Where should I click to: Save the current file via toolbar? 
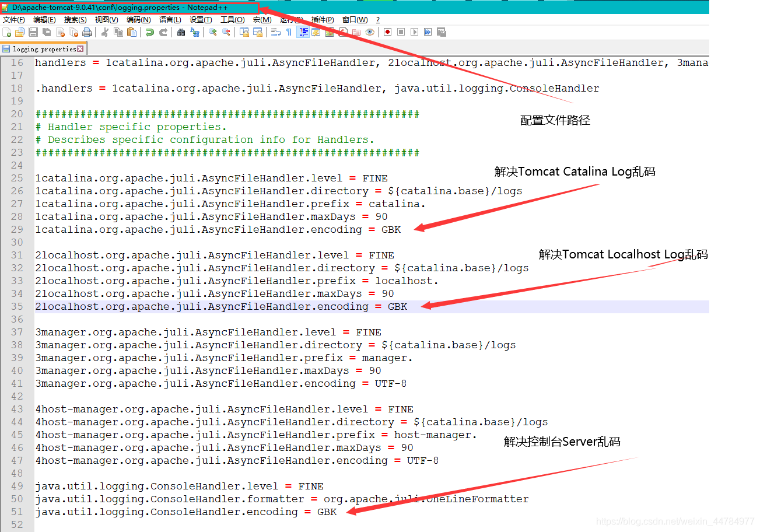(33, 32)
